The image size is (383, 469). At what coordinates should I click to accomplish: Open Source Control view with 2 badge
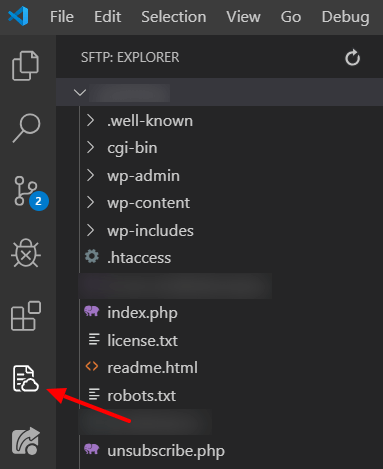31,193
